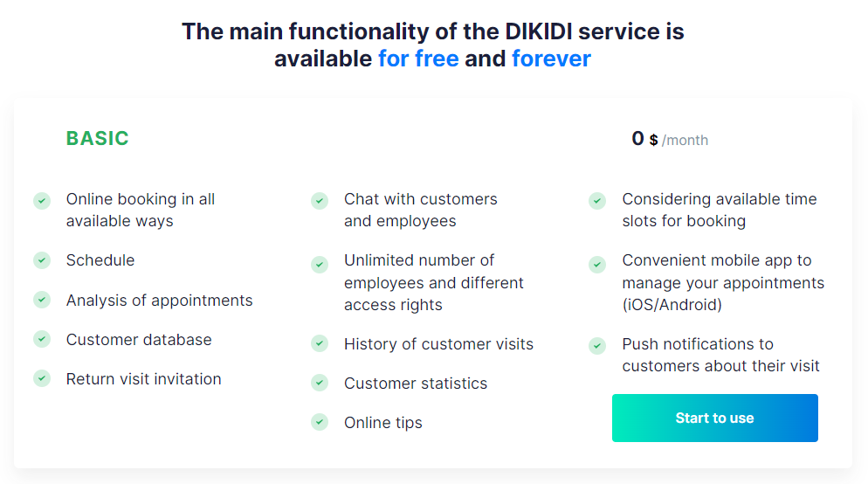This screenshot has width=868, height=484.
Task: Click the Start to use button
Action: [714, 418]
